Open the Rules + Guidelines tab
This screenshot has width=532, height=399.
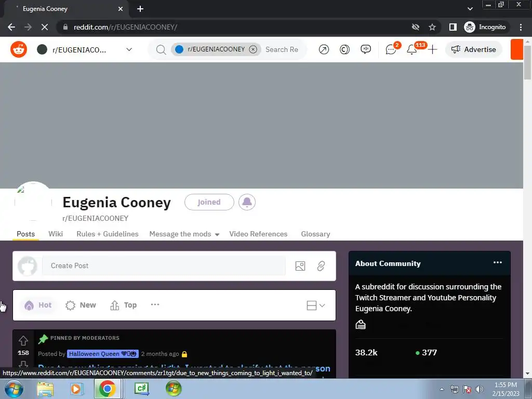[108, 234]
